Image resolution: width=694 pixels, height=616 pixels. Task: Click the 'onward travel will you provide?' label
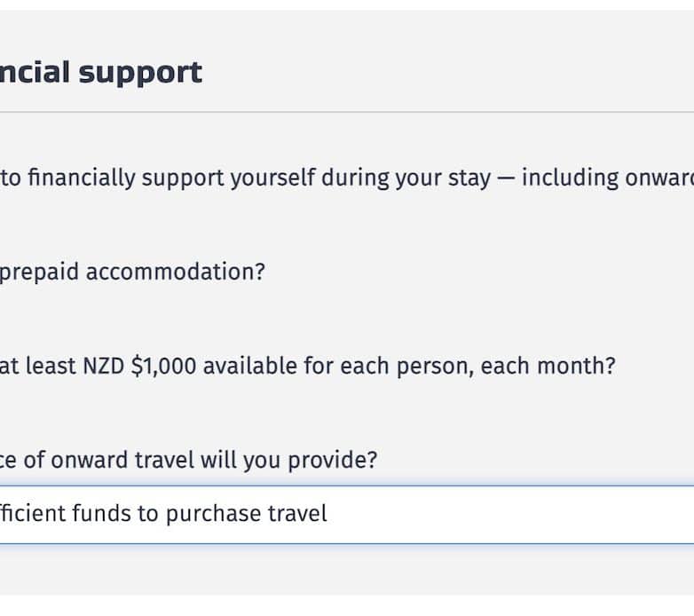point(213,460)
